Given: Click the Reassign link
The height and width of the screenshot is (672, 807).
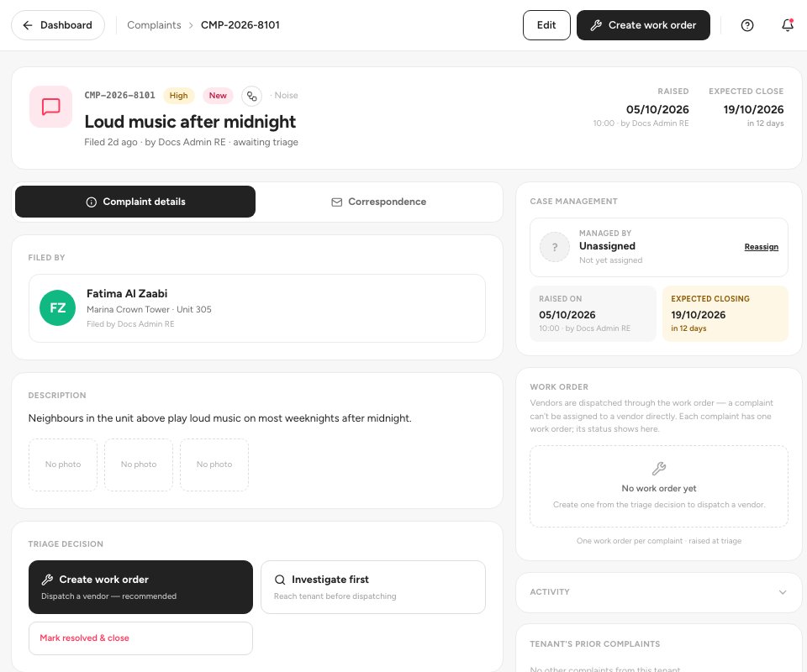Looking at the screenshot, I should tap(762, 247).
